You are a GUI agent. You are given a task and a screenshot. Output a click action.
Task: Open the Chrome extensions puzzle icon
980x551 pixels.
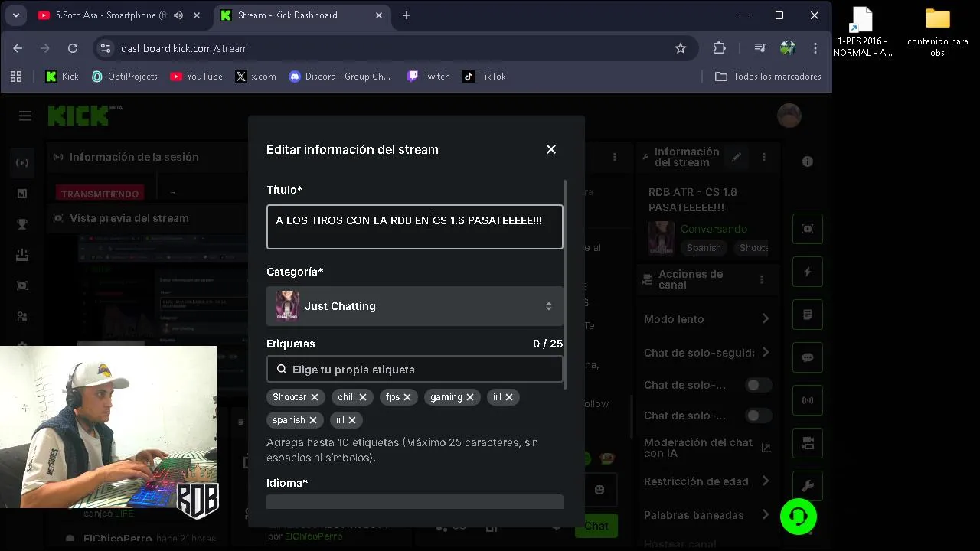pyautogui.click(x=719, y=48)
